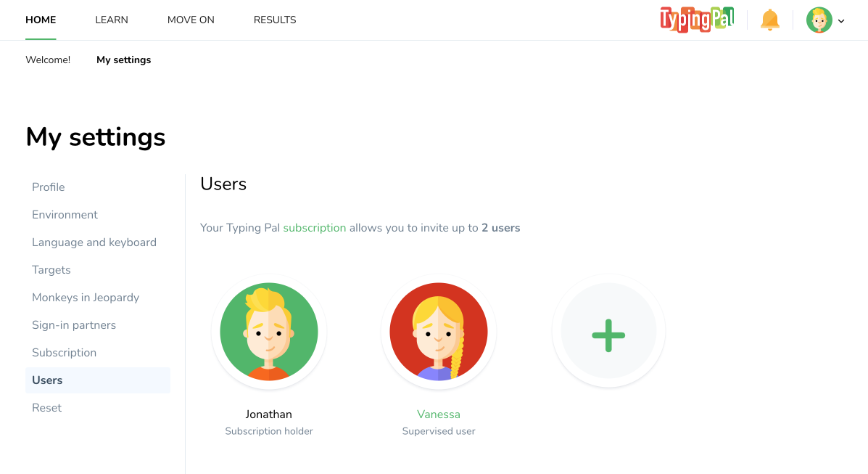Open the LEARN menu
This screenshot has width=868, height=474.
tap(112, 20)
